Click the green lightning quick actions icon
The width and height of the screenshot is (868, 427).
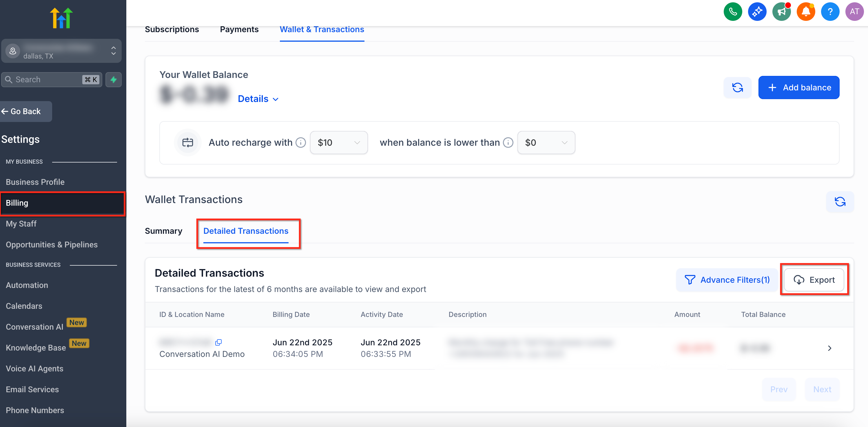pyautogui.click(x=114, y=80)
